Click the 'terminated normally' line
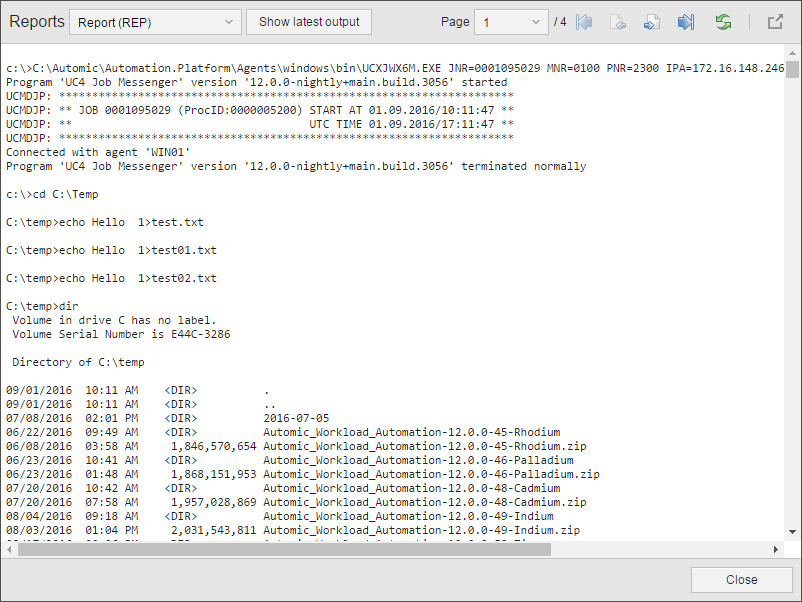The height and width of the screenshot is (602, 802). (x=296, y=166)
